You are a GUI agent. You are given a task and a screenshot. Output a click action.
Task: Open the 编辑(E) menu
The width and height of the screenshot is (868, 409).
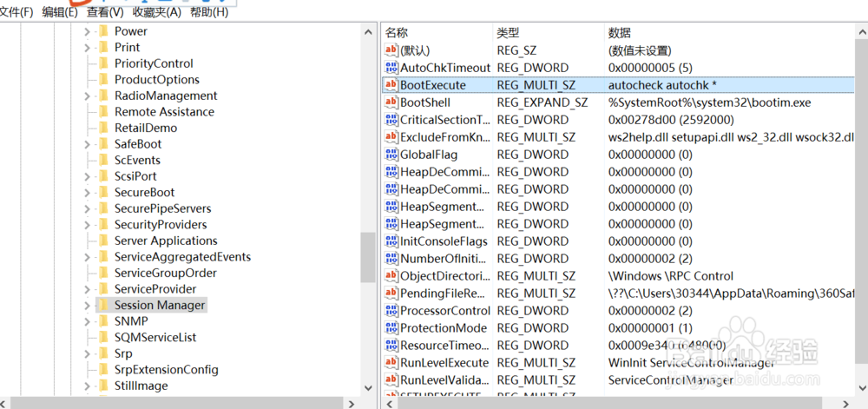click(x=60, y=11)
